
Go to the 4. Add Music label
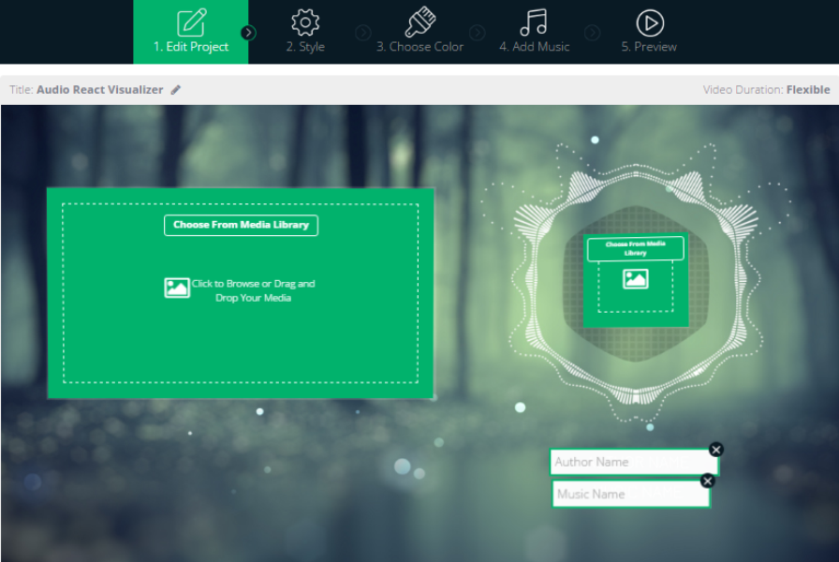534,47
